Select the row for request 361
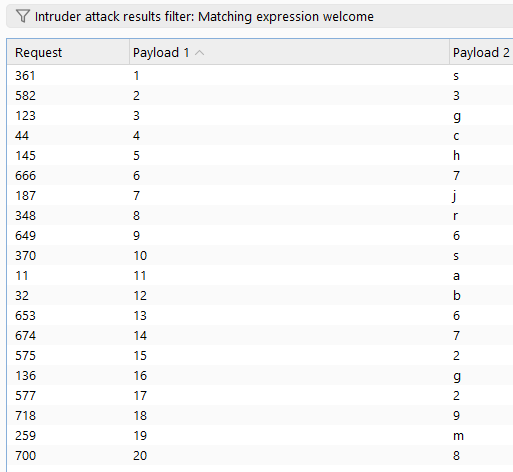 pyautogui.click(x=260, y=76)
